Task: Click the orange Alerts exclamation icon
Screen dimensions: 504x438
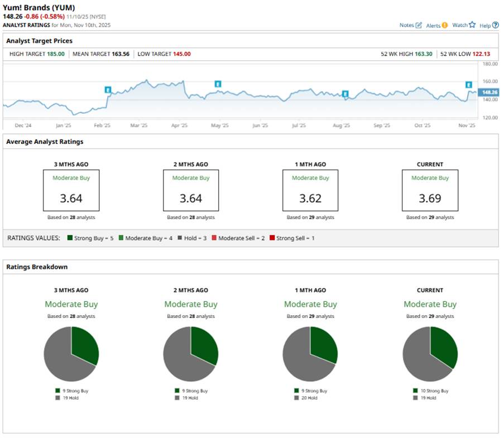Action: [445, 25]
